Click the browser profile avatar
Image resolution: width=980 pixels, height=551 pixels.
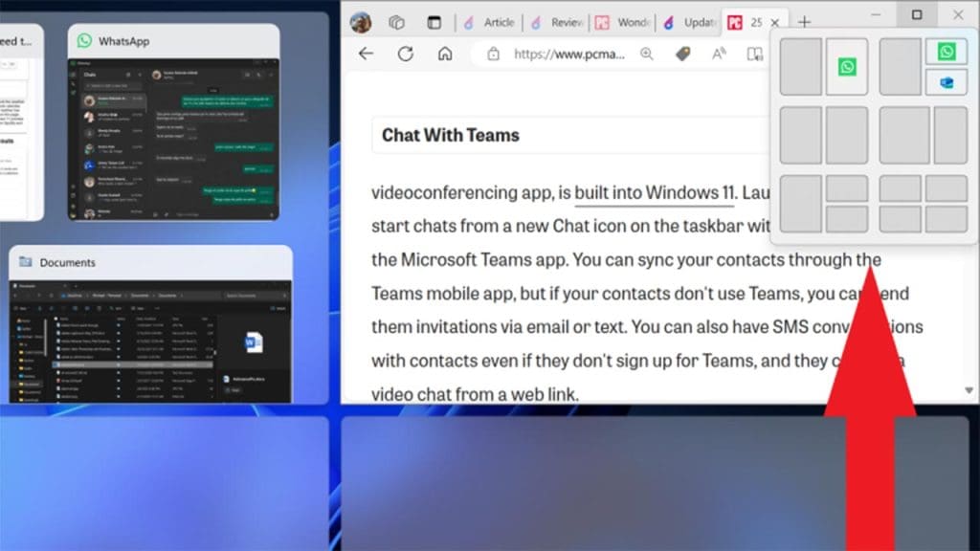pos(360,19)
